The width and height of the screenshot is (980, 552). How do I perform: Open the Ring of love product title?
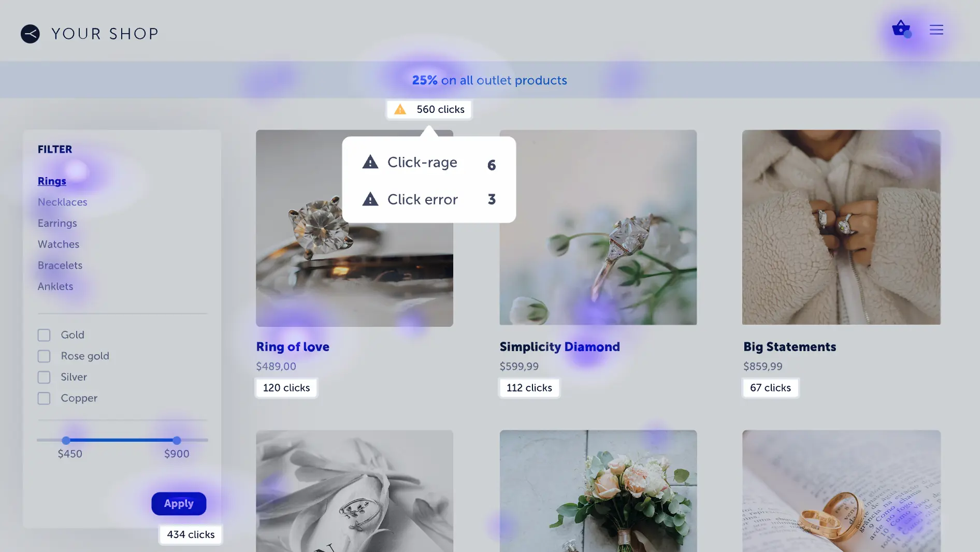(293, 347)
